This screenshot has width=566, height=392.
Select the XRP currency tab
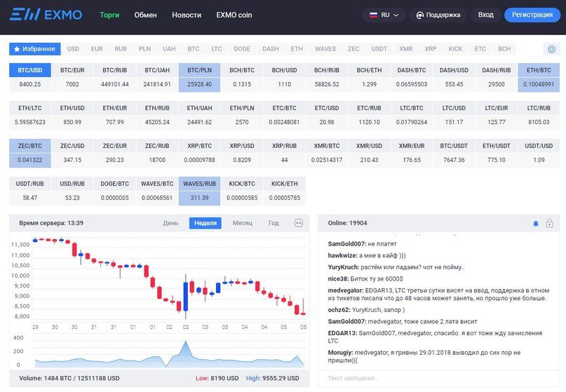point(431,49)
